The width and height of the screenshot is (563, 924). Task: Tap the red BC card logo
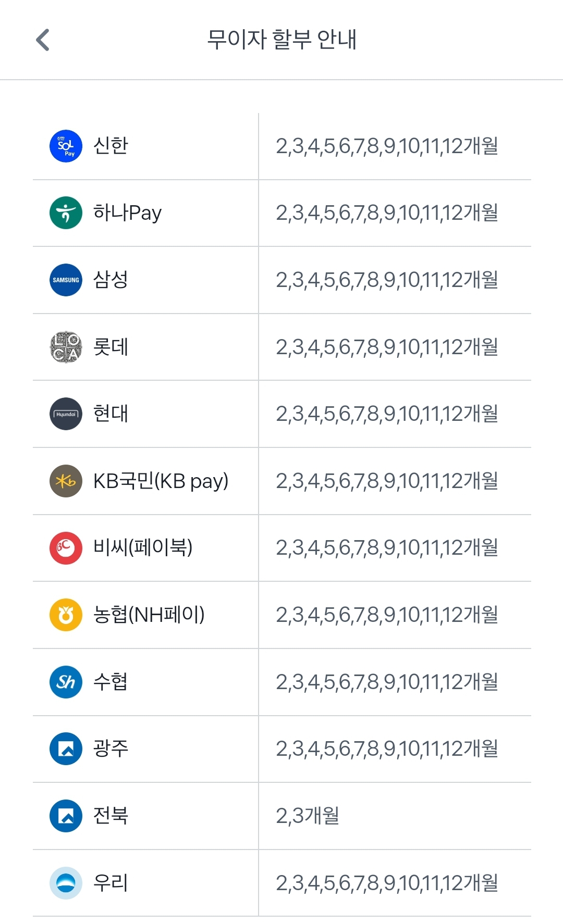pos(66,548)
